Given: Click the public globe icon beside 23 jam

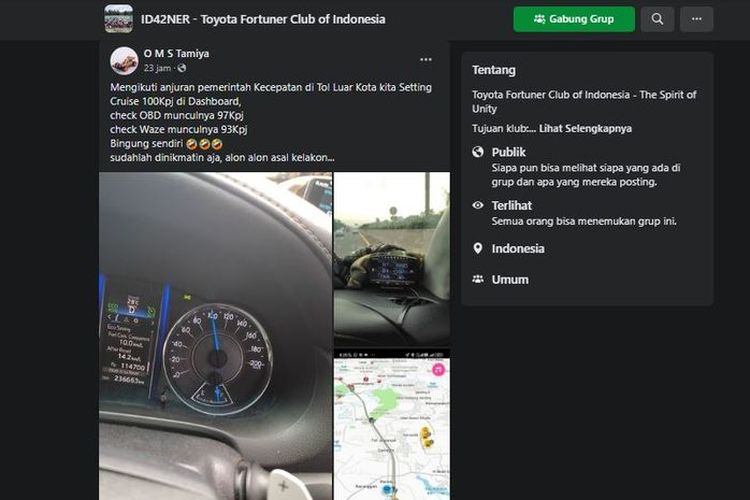Looking at the screenshot, I should (182, 68).
